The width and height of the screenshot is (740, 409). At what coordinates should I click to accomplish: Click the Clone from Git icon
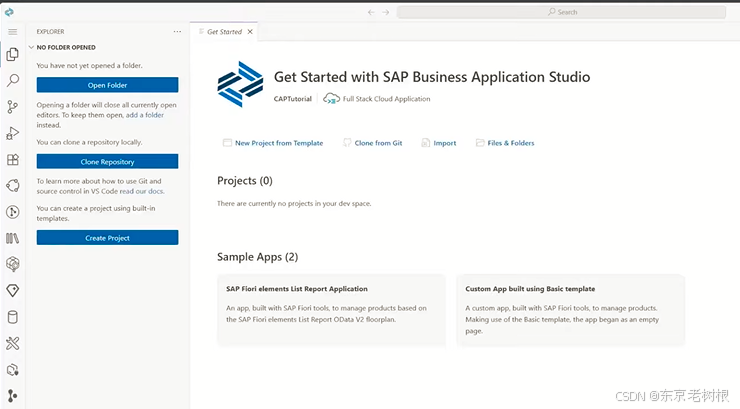(347, 142)
